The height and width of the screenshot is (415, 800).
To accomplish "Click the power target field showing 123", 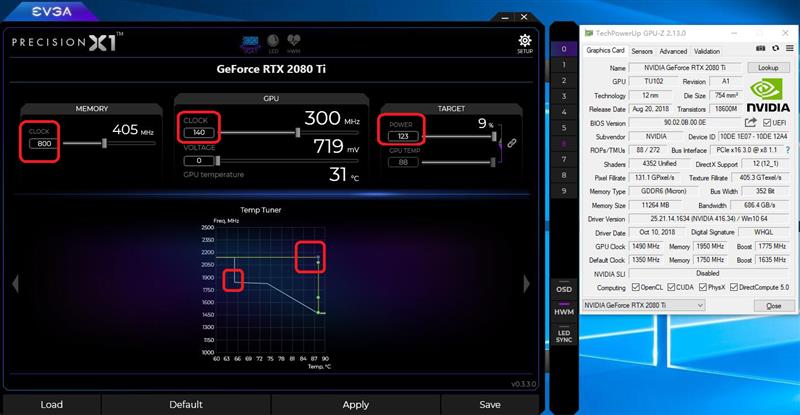I will [403, 136].
